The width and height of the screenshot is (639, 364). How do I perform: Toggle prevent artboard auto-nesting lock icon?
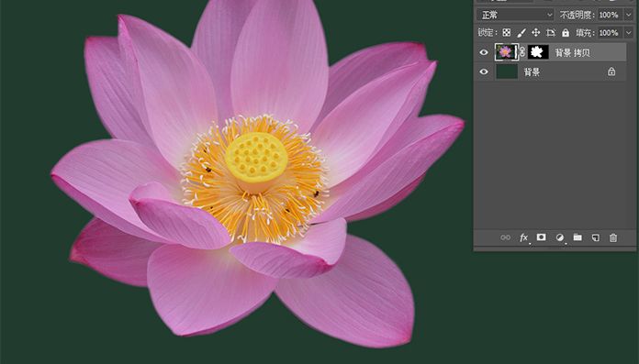click(x=551, y=33)
